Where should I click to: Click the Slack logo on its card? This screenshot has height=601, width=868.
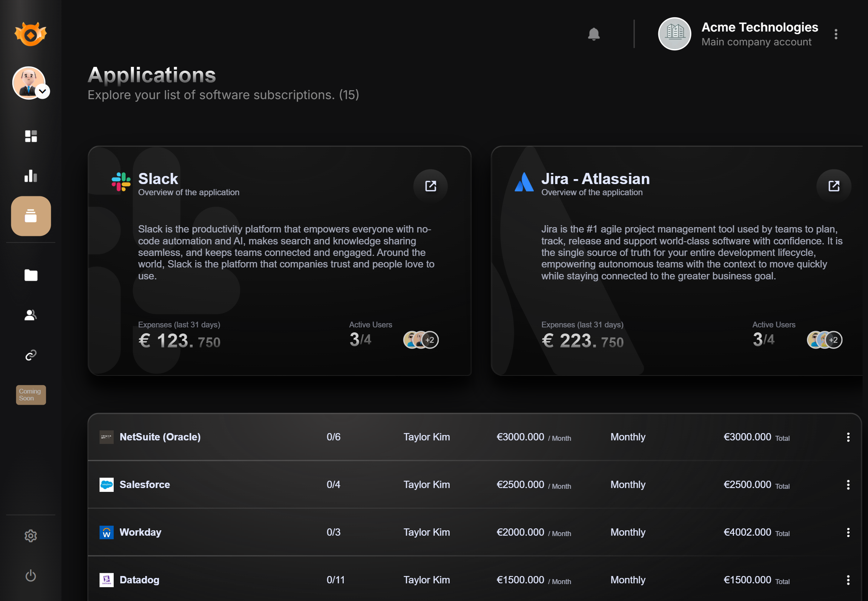tap(121, 182)
